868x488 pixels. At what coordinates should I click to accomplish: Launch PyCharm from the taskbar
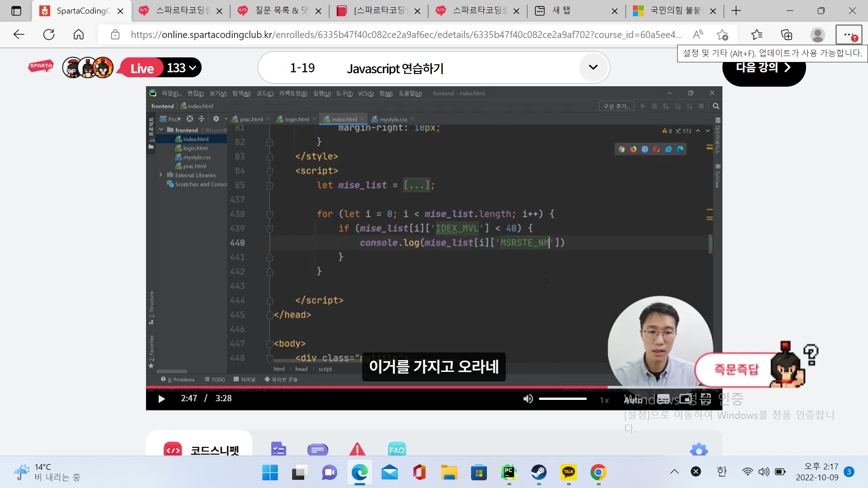[x=509, y=473]
